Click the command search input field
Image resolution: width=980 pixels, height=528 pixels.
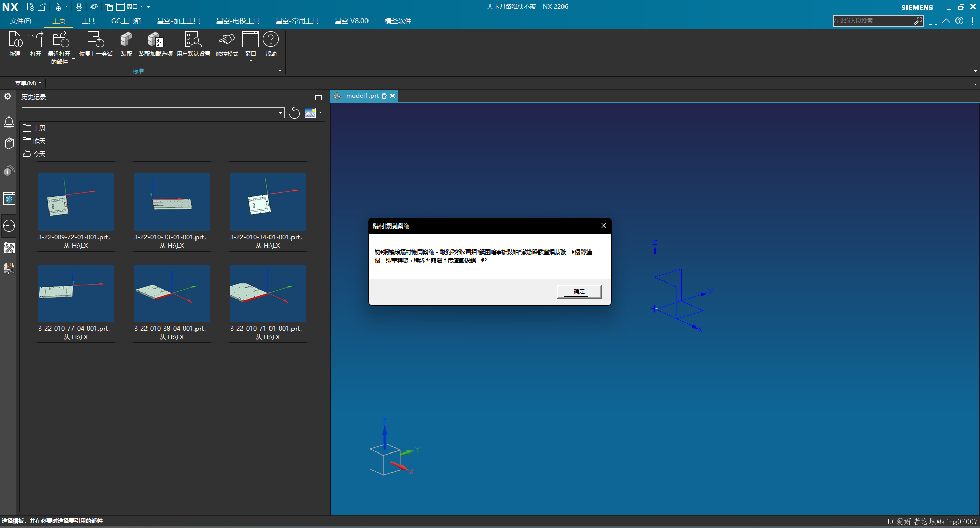pos(873,21)
